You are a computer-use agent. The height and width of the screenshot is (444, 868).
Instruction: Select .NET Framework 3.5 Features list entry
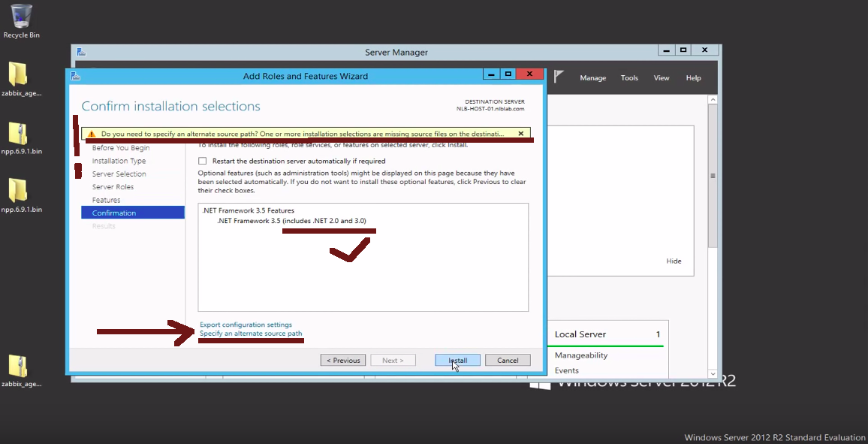click(x=248, y=210)
